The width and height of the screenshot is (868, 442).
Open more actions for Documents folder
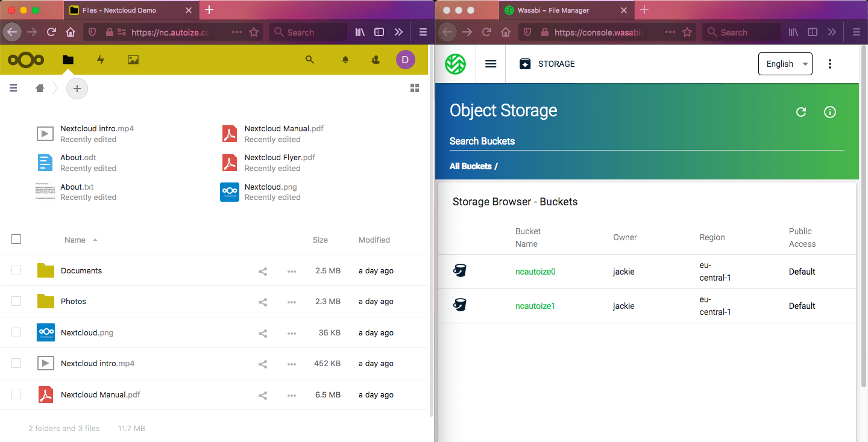point(292,271)
